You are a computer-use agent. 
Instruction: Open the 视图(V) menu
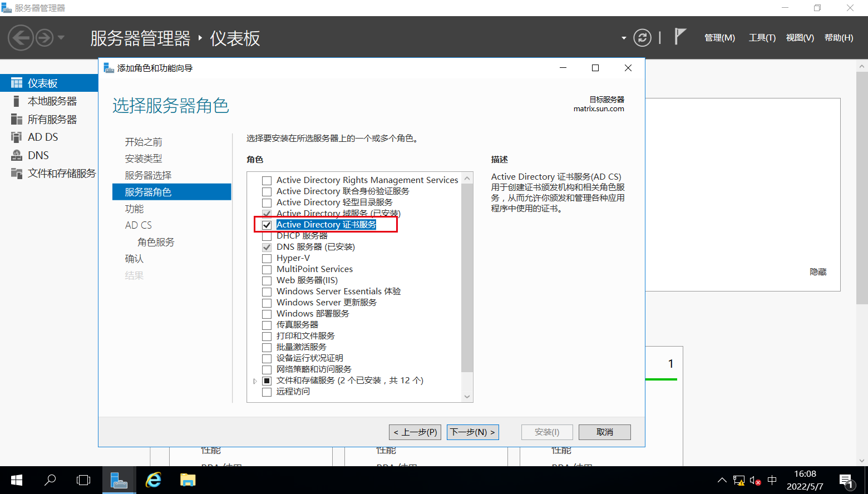pos(800,38)
